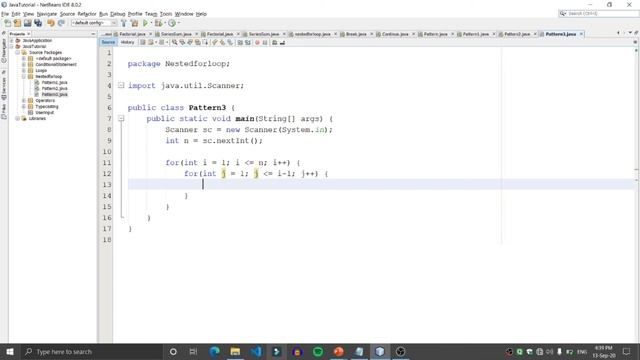Switch to the Continue.java editor tab
The width and height of the screenshot is (640, 360).
coord(395,34)
